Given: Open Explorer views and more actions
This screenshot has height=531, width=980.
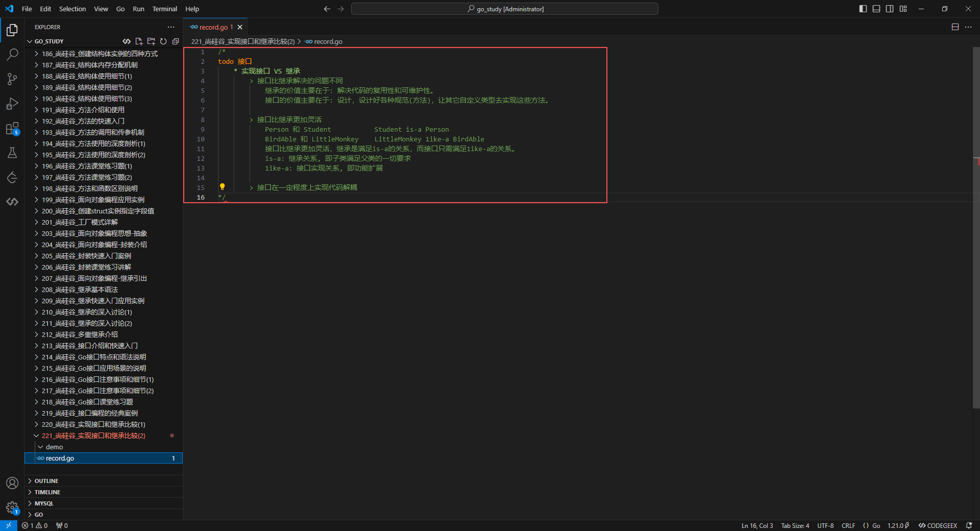Looking at the screenshot, I should tap(170, 27).
